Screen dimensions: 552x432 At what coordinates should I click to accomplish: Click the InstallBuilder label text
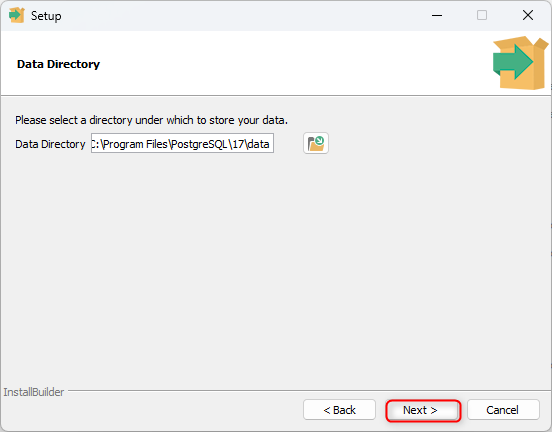34,392
